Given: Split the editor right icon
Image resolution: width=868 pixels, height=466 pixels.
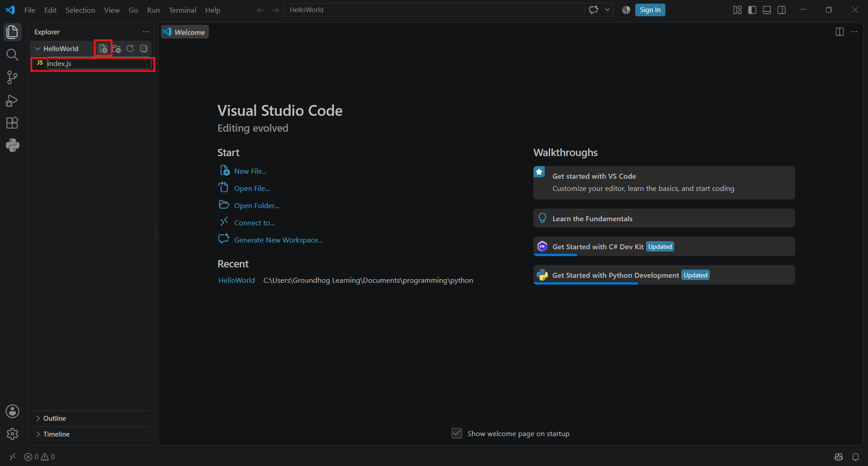Looking at the screenshot, I should coord(840,32).
